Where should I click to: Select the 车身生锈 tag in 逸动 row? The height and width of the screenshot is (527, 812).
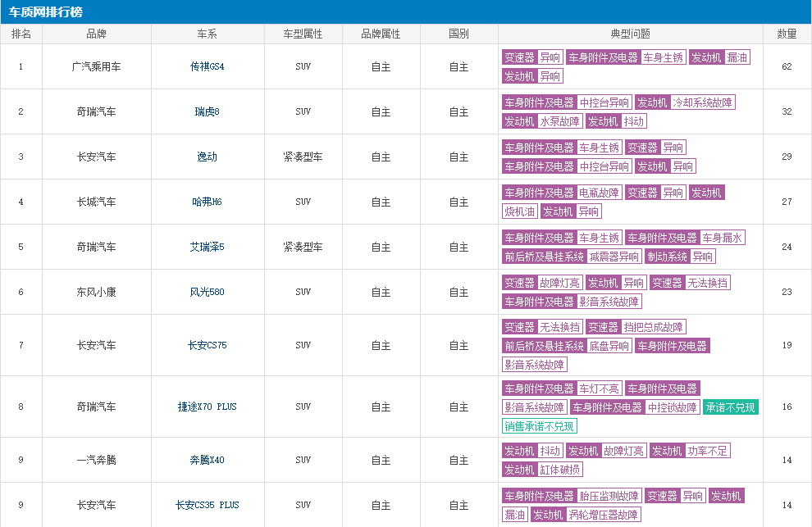(x=600, y=148)
